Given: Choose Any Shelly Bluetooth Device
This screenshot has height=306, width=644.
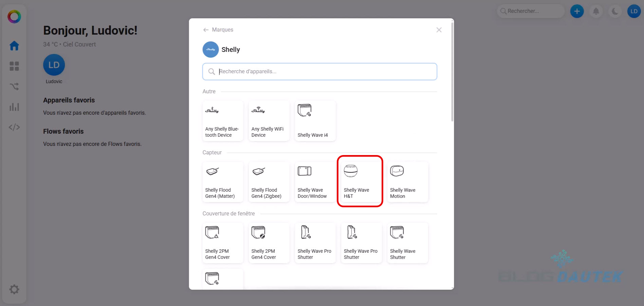Looking at the screenshot, I should coord(223,121).
